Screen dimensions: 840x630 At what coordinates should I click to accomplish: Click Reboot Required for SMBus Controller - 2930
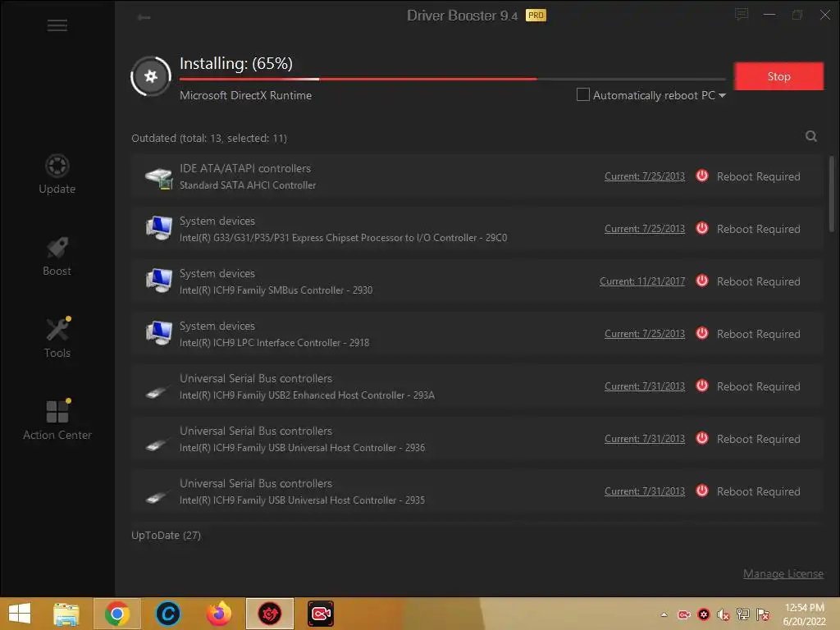pyautogui.click(x=758, y=282)
